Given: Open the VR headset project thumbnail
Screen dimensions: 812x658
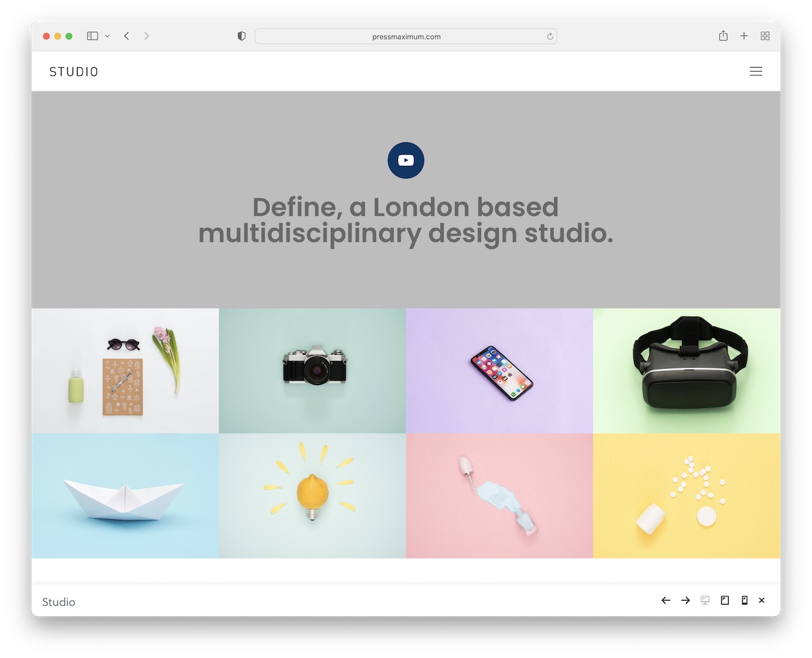Looking at the screenshot, I should [x=687, y=371].
